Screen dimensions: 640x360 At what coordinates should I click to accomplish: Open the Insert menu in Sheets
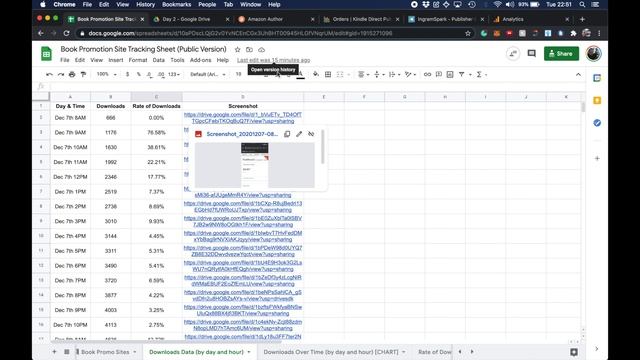tap(116, 60)
